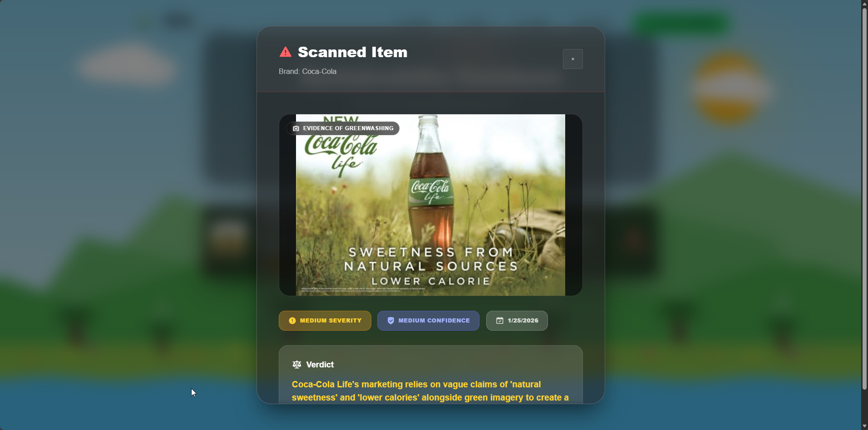Click the Medium Severity exclamation icon

coord(292,321)
